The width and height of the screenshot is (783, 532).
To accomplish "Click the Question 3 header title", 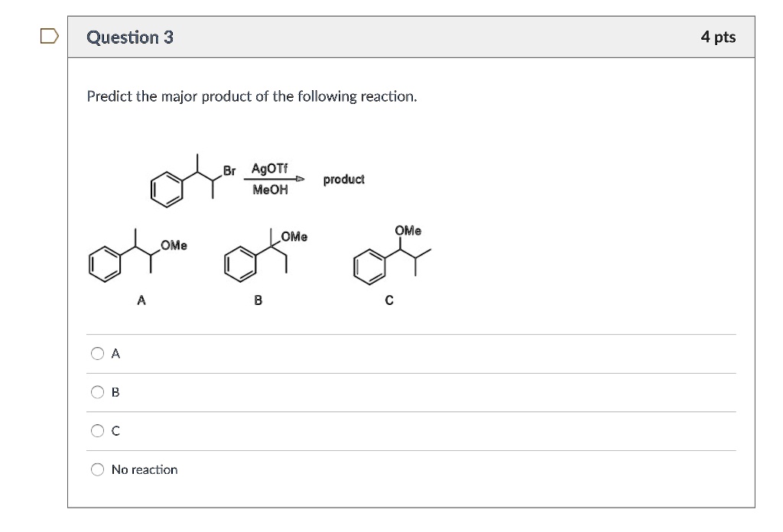I will (x=128, y=36).
